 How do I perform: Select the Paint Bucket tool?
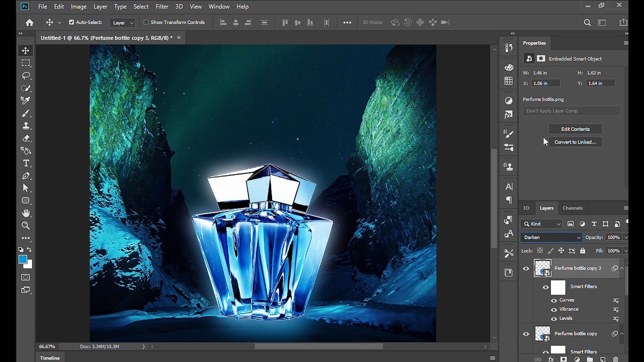[x=26, y=151]
